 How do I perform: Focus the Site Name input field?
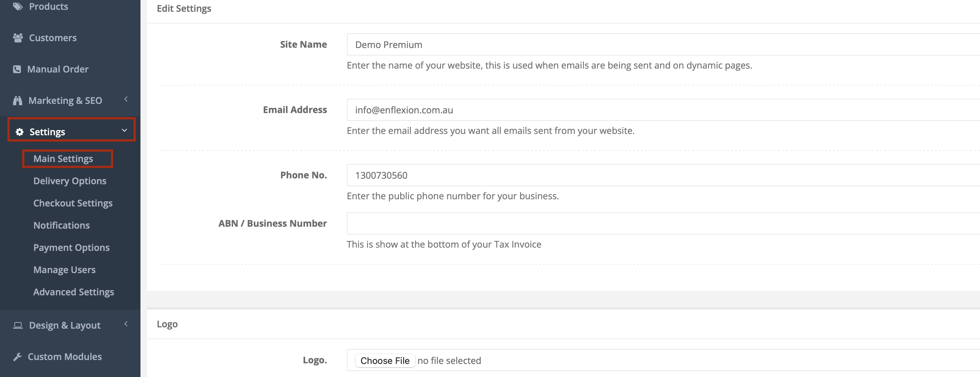(663, 44)
